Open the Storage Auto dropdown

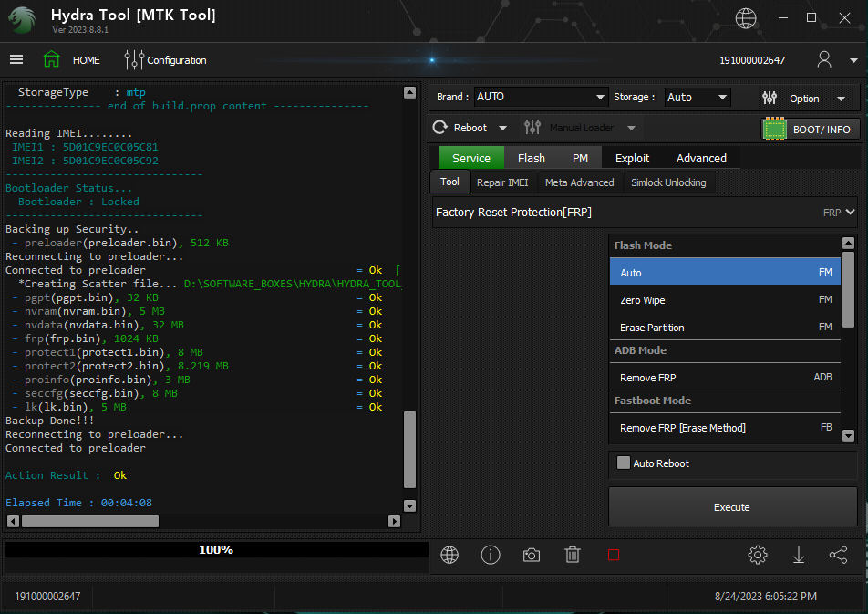pos(697,98)
